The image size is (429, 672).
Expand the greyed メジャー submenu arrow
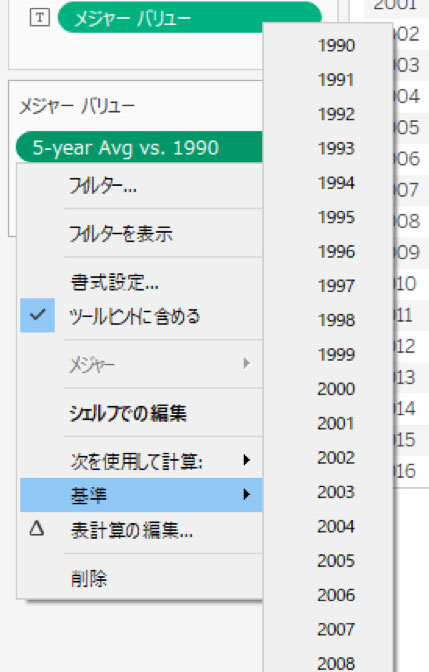246,364
